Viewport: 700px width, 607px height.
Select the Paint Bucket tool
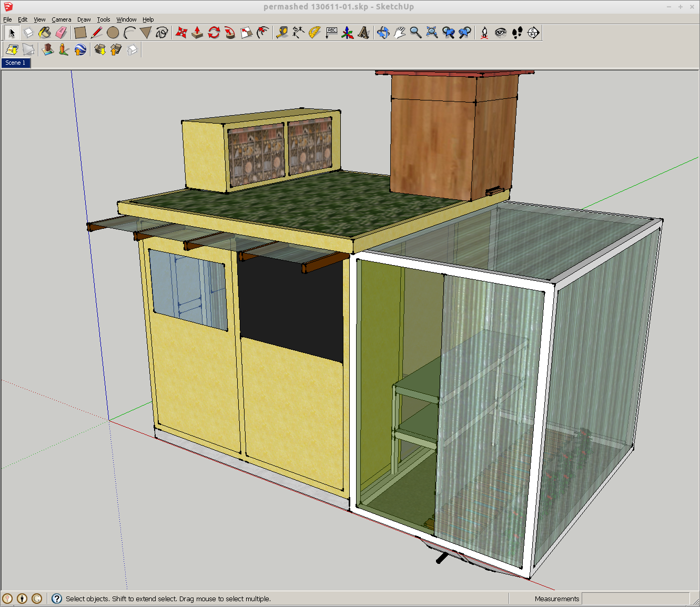tap(45, 33)
